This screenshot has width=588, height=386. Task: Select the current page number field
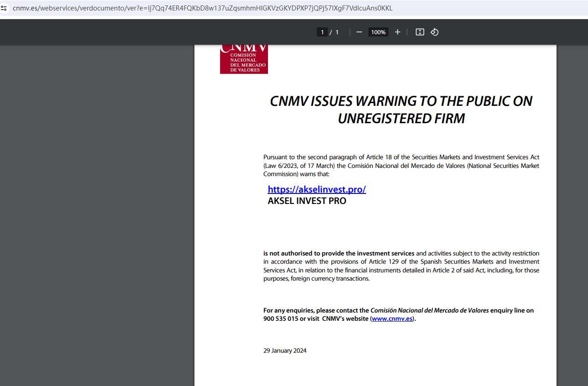322,32
